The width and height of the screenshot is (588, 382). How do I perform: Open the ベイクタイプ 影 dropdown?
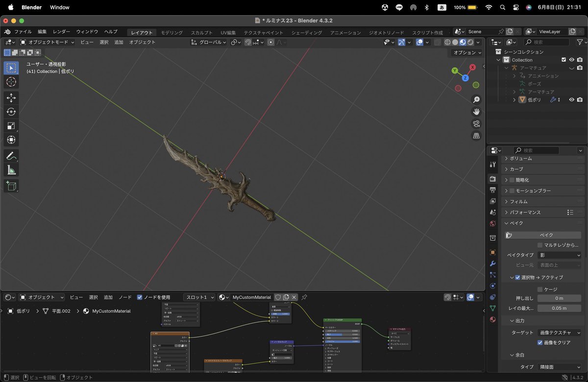click(x=559, y=255)
